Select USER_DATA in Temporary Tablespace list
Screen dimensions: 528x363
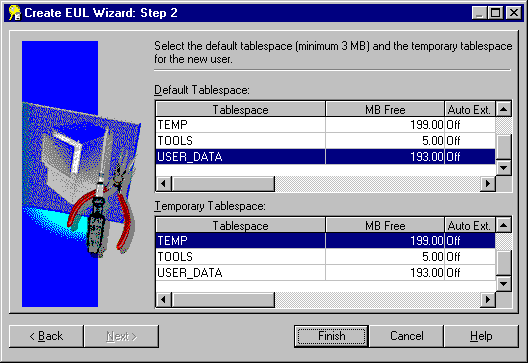[326, 272]
